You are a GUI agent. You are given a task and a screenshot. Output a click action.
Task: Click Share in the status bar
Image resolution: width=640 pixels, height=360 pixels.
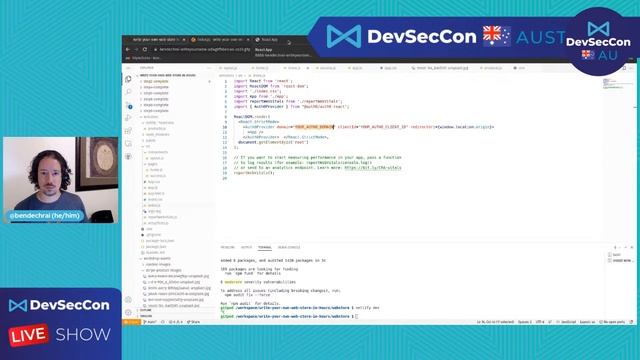tap(193, 322)
